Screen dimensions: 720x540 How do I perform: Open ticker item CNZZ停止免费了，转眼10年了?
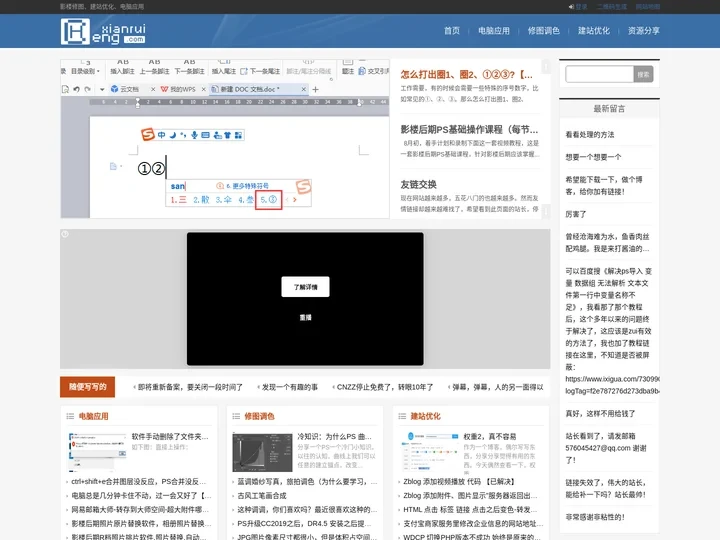point(385,387)
